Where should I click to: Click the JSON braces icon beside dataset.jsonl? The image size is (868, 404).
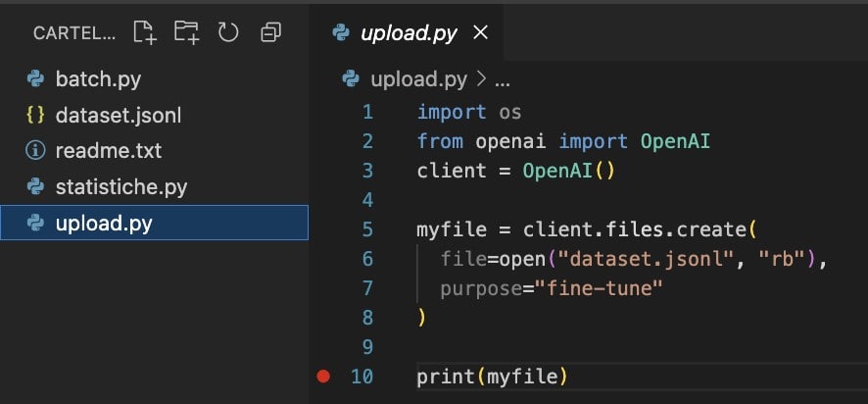click(36, 116)
